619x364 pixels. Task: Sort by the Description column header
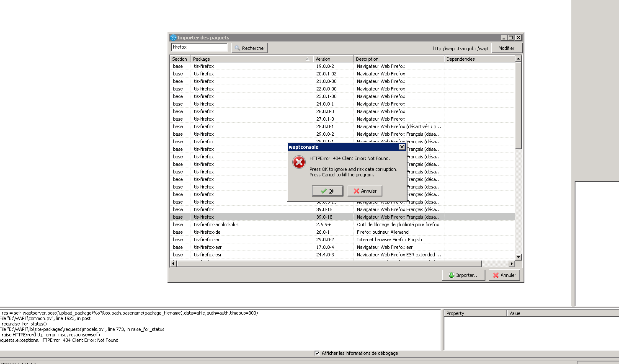tap(399, 59)
